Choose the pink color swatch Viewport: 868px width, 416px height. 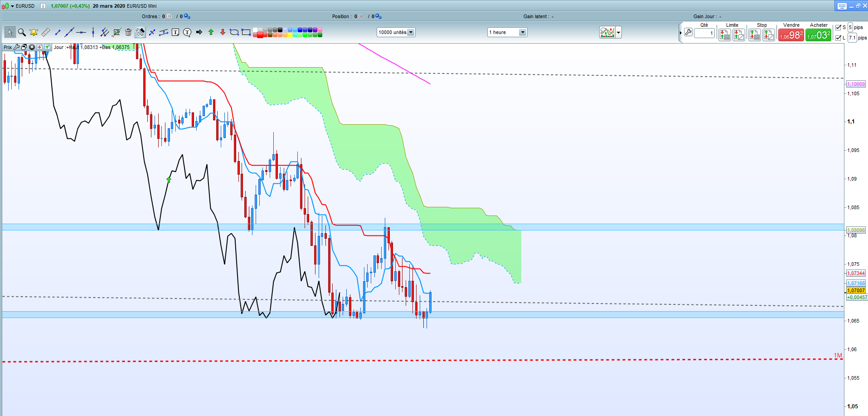[x=320, y=30]
